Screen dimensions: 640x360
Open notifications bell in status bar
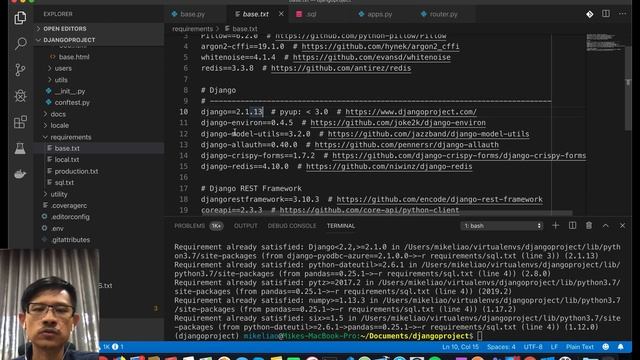pos(620,347)
